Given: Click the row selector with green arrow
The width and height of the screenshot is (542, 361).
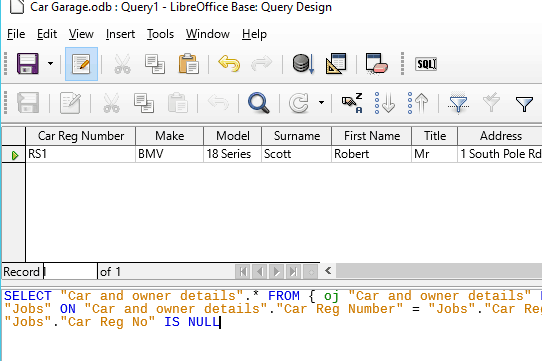Looking at the screenshot, I should click(x=14, y=155).
